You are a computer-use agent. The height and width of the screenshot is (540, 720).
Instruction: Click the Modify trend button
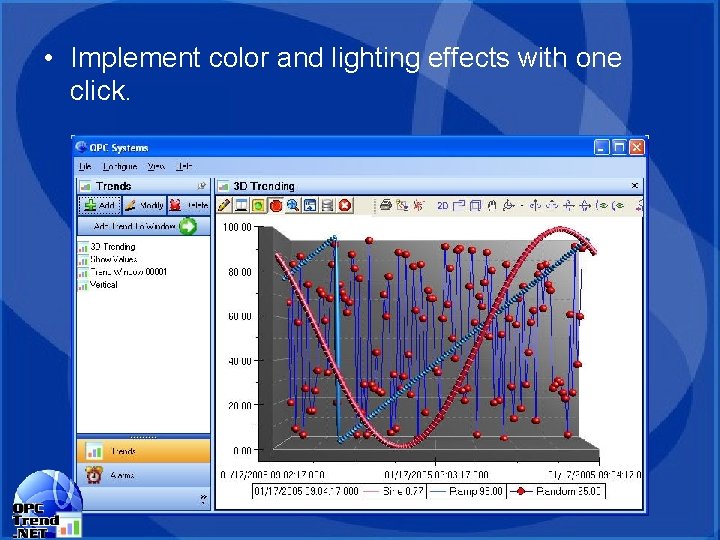click(x=144, y=205)
